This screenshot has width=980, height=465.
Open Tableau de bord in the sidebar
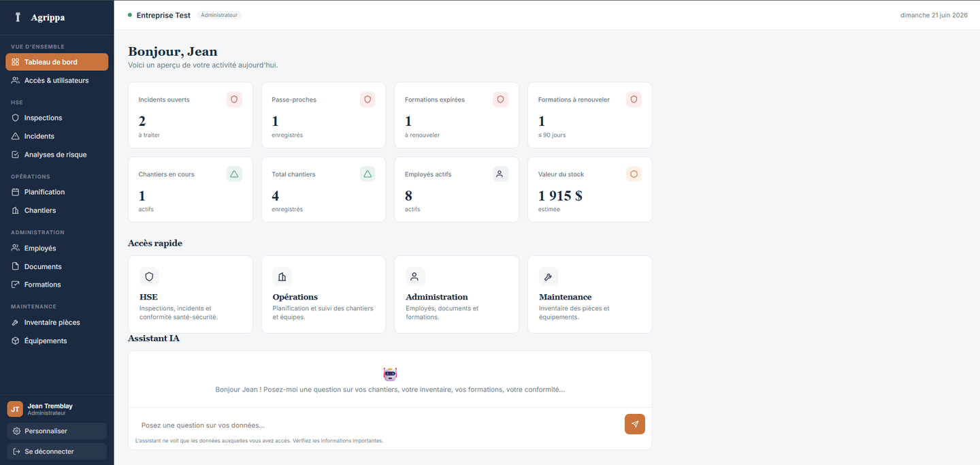click(56, 62)
